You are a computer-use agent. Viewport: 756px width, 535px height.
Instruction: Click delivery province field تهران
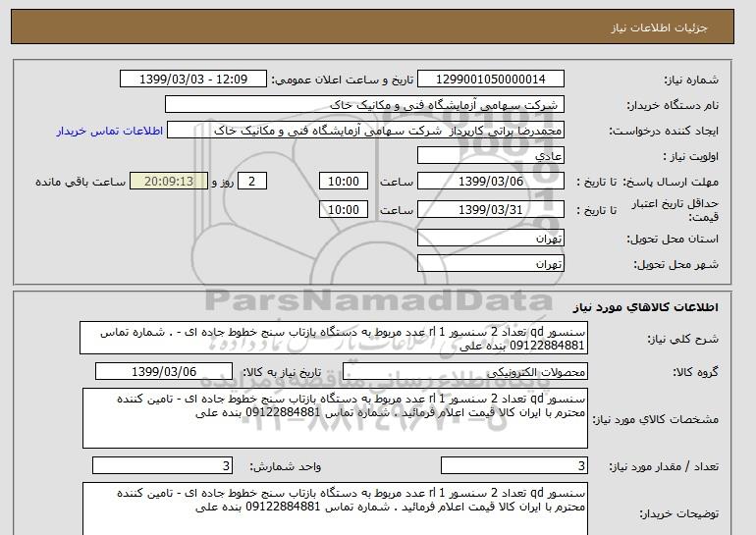point(490,239)
